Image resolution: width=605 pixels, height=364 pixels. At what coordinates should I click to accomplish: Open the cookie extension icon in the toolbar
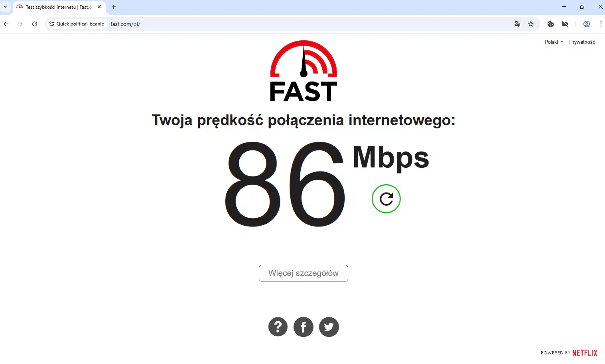pos(551,24)
